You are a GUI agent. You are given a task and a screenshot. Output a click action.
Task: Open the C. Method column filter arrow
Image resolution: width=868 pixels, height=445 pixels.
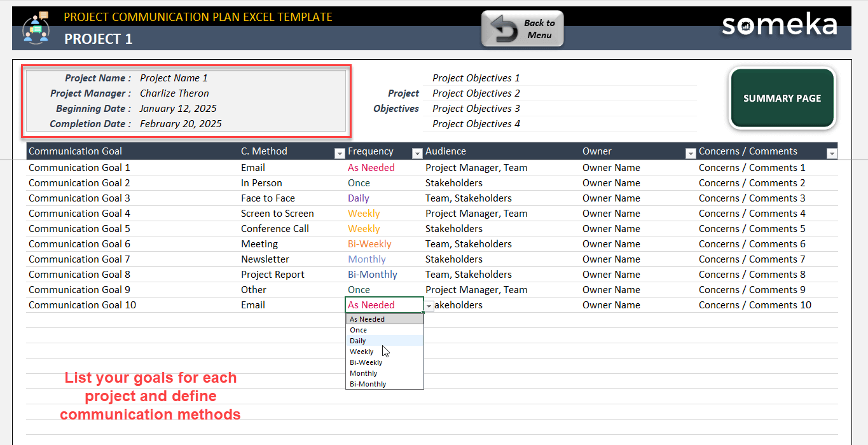tap(339, 153)
